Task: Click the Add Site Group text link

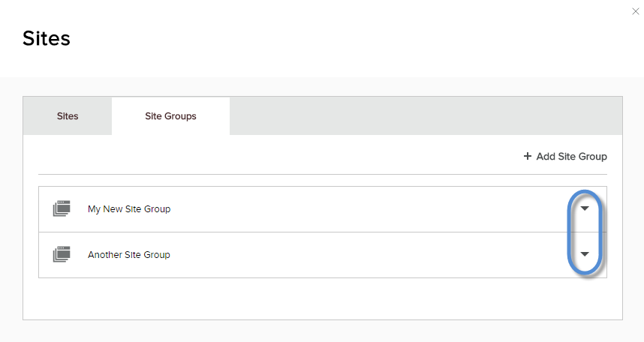Action: [571, 157]
